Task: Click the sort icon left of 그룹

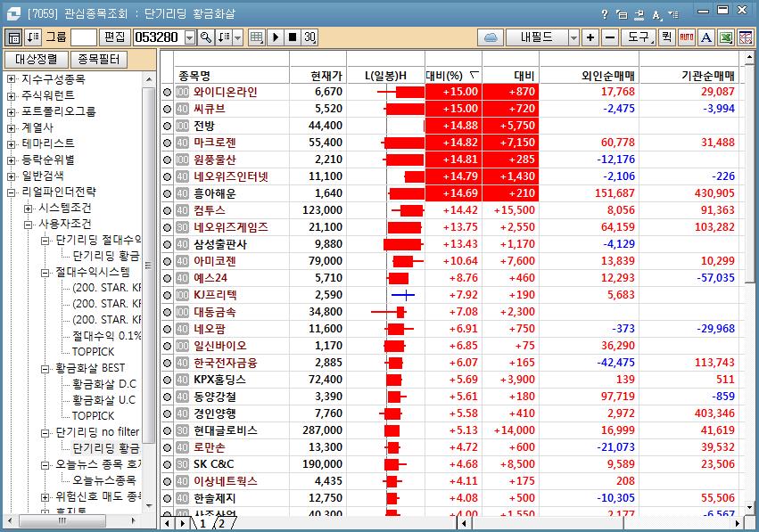Action: click(33, 37)
